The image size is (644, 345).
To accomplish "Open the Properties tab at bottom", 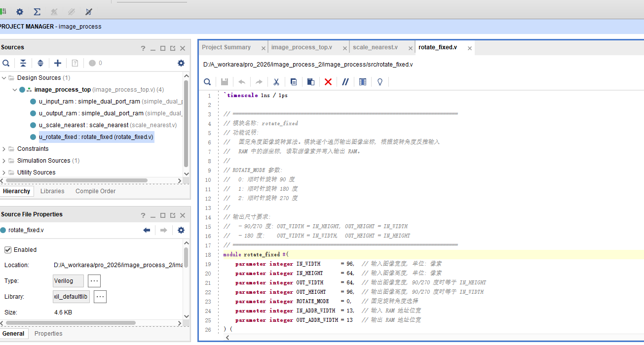I will point(48,334).
